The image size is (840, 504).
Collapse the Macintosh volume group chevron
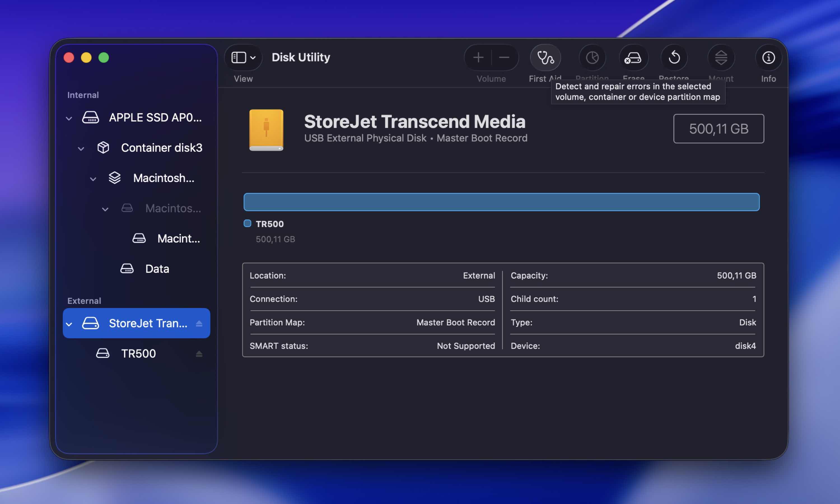tap(93, 179)
